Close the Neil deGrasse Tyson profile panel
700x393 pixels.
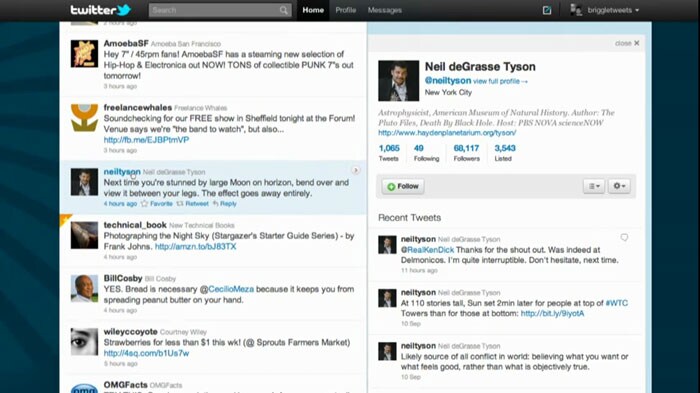627,43
